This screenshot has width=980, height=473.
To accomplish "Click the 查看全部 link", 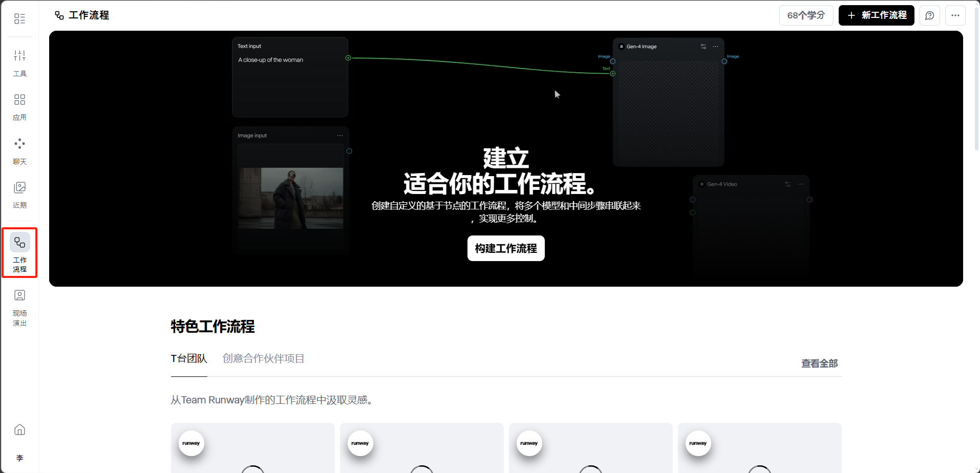I will (x=819, y=363).
